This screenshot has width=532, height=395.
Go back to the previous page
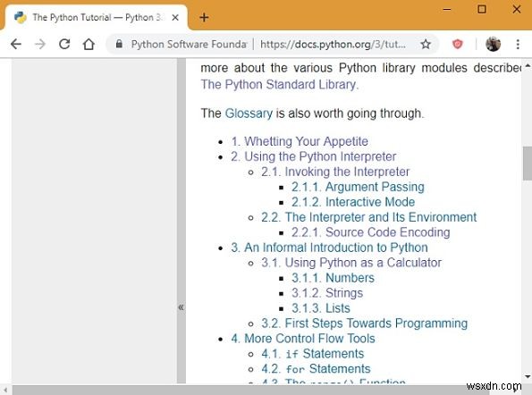[16, 44]
